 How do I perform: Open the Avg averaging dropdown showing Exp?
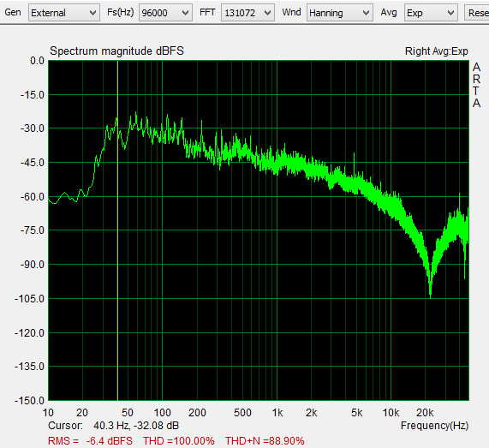pyautogui.click(x=431, y=13)
